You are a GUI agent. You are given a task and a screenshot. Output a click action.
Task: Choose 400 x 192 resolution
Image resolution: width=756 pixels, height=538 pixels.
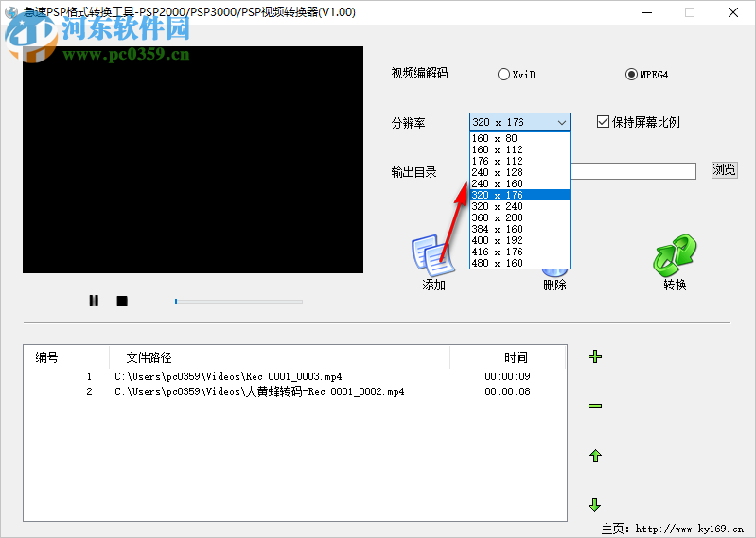[x=519, y=240]
